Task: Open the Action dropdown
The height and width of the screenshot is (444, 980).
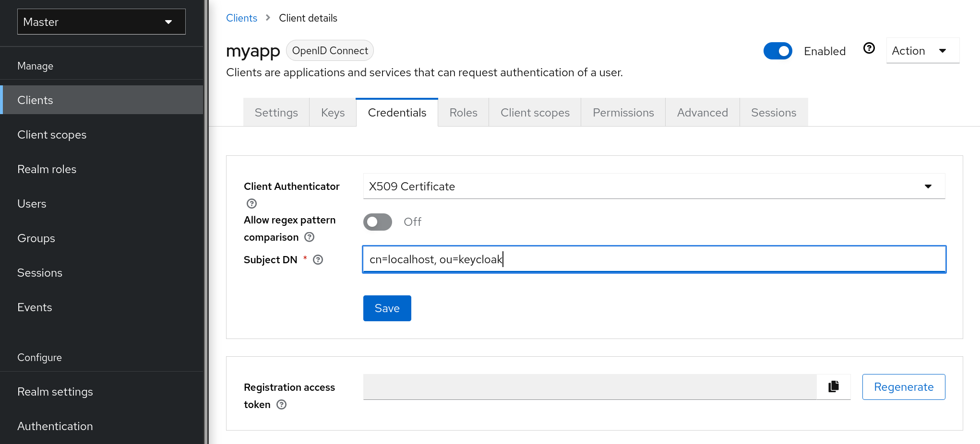Action: [x=922, y=50]
